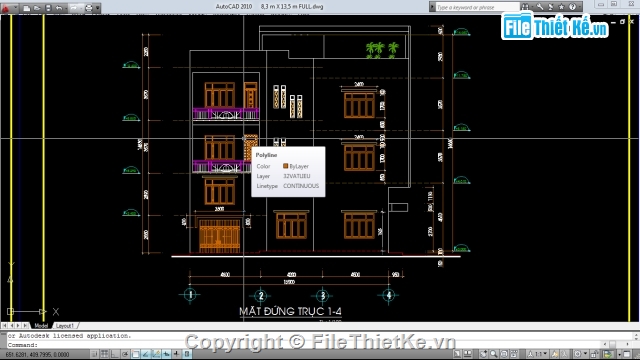Click the Plot printer icon
This screenshot has width=640, height=360.
click(x=89, y=8)
